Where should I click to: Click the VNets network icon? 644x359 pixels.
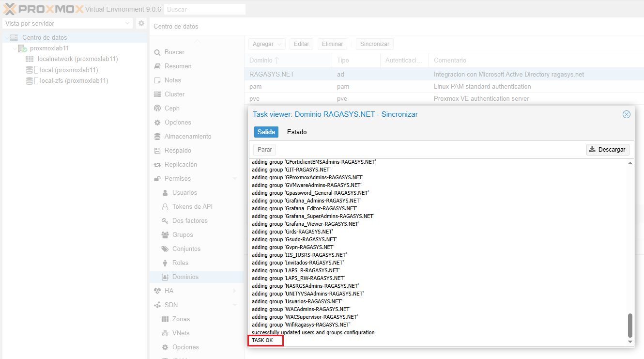click(x=165, y=333)
